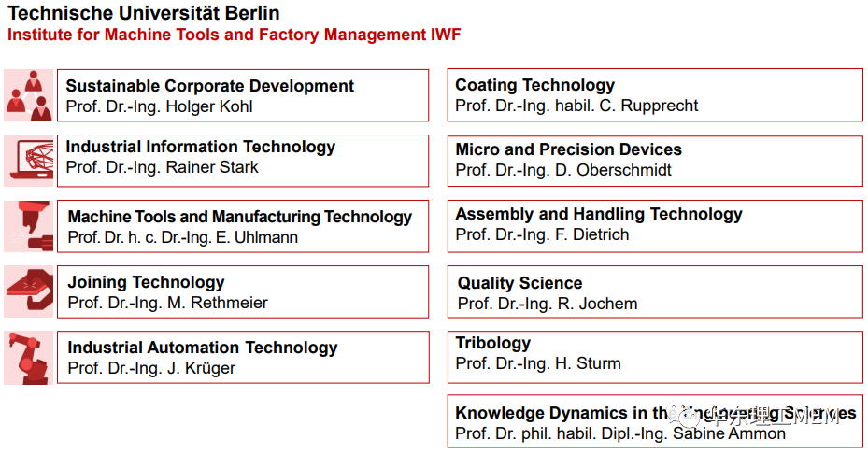The height and width of the screenshot is (454, 868).
Task: Click the Machine Tools milling cutter icon
Action: click(x=29, y=226)
